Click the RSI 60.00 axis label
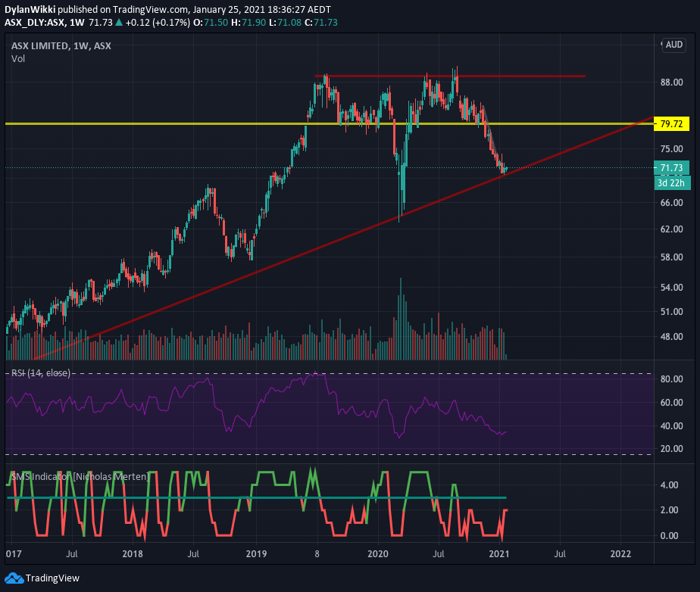Screen dimensions: 700x592 671,403
